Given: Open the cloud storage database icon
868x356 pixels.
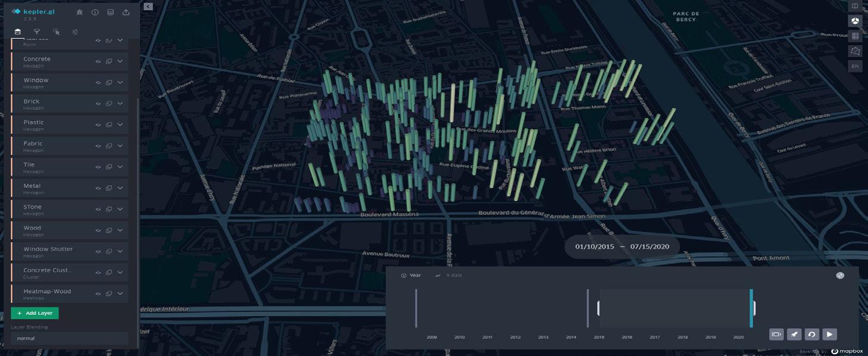Looking at the screenshot, I should tap(110, 12).
